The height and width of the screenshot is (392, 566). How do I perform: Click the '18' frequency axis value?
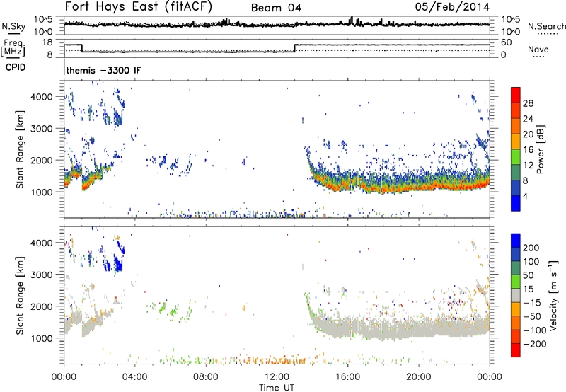pyautogui.click(x=47, y=42)
